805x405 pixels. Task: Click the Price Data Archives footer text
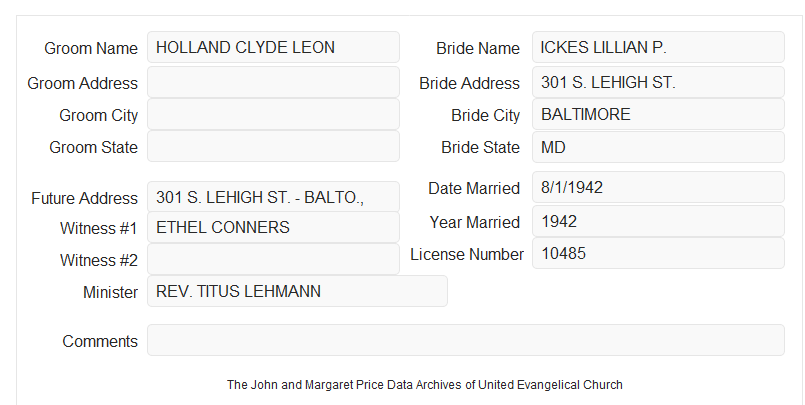coord(425,385)
